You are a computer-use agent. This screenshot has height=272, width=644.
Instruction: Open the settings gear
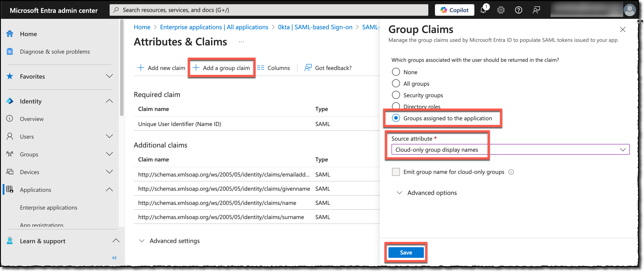(x=501, y=10)
